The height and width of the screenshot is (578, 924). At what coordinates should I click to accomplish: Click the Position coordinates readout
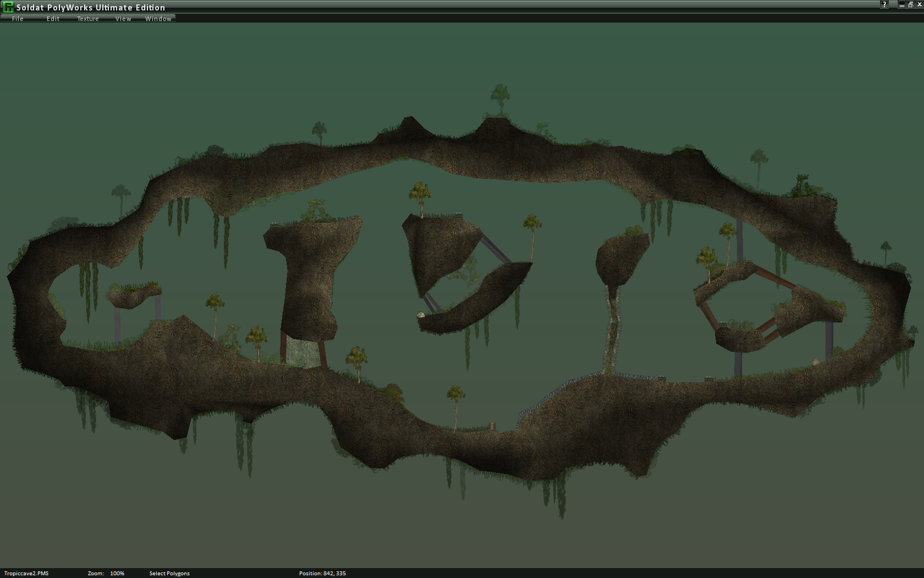(322, 573)
